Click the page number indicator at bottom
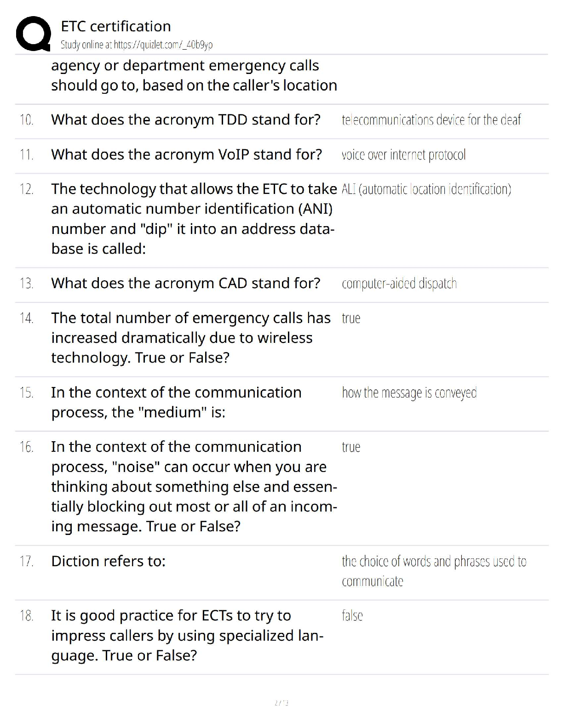The height and width of the screenshot is (728, 563). 281,702
